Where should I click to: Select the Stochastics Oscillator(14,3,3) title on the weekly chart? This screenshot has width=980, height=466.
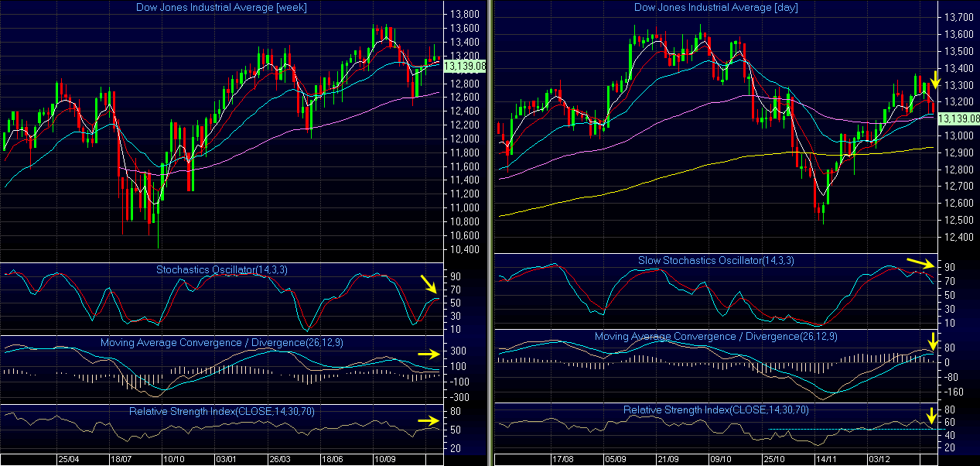(224, 270)
